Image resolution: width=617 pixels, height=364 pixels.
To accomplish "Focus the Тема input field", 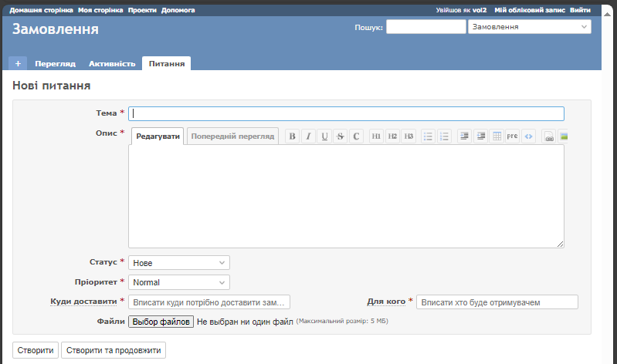I will pos(346,113).
